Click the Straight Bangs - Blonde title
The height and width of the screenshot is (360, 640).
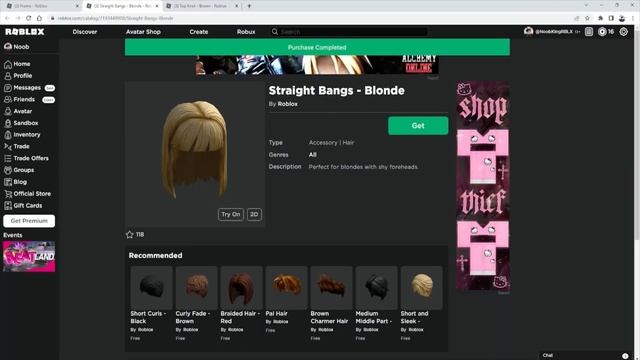[x=336, y=91]
